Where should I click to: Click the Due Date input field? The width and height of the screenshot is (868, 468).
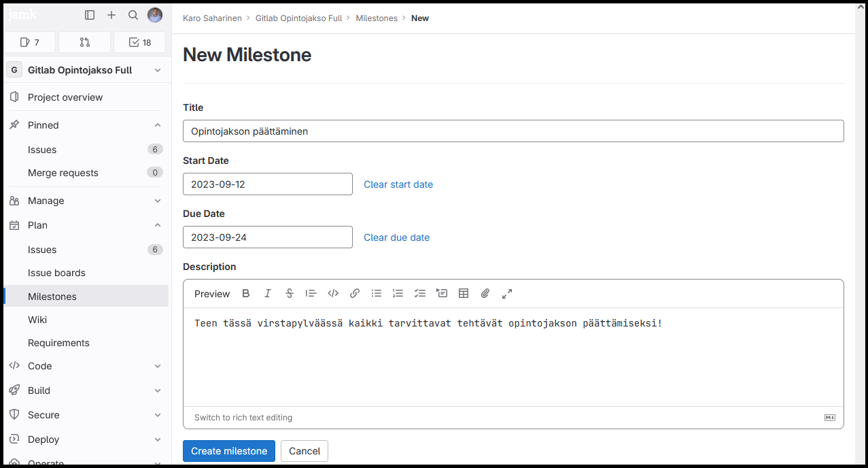[x=268, y=237]
